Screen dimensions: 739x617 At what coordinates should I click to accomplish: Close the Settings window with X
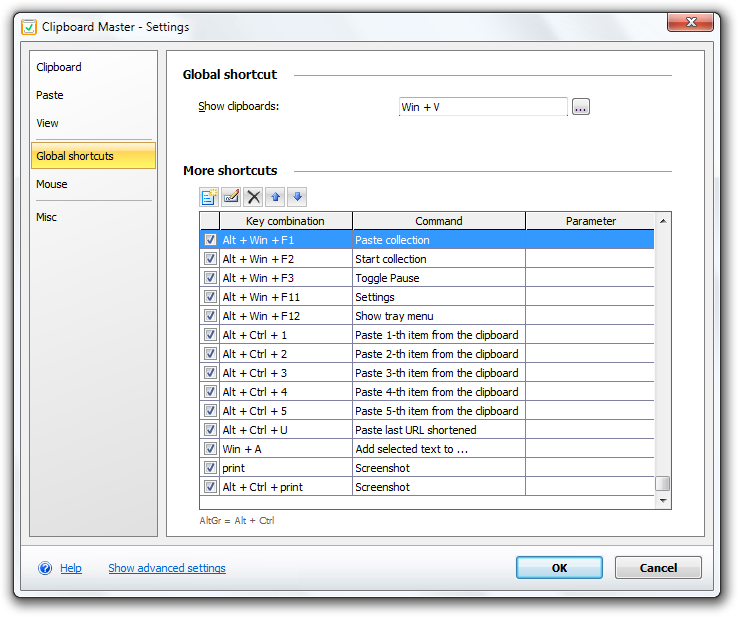(x=690, y=22)
